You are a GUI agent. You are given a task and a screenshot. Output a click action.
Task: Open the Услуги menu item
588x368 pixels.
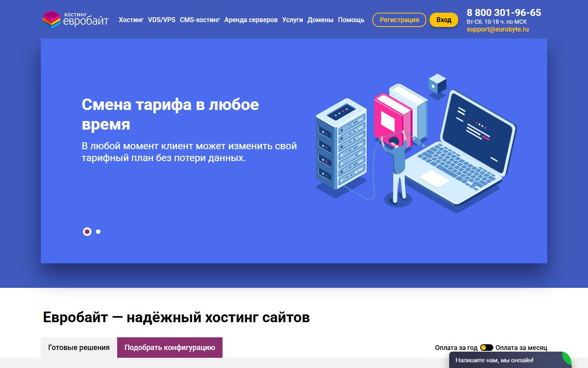click(292, 20)
